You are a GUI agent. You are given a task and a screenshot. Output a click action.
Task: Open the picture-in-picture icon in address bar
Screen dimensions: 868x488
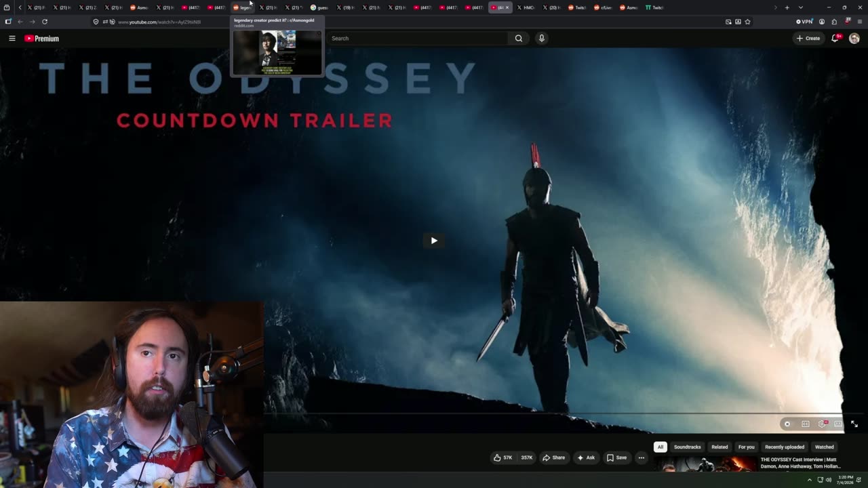728,22
